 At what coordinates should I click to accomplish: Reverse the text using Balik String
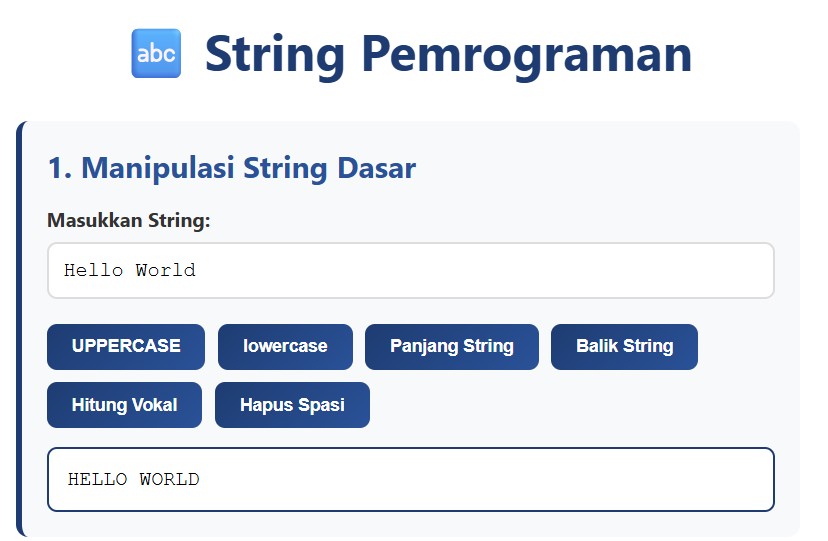coord(624,347)
